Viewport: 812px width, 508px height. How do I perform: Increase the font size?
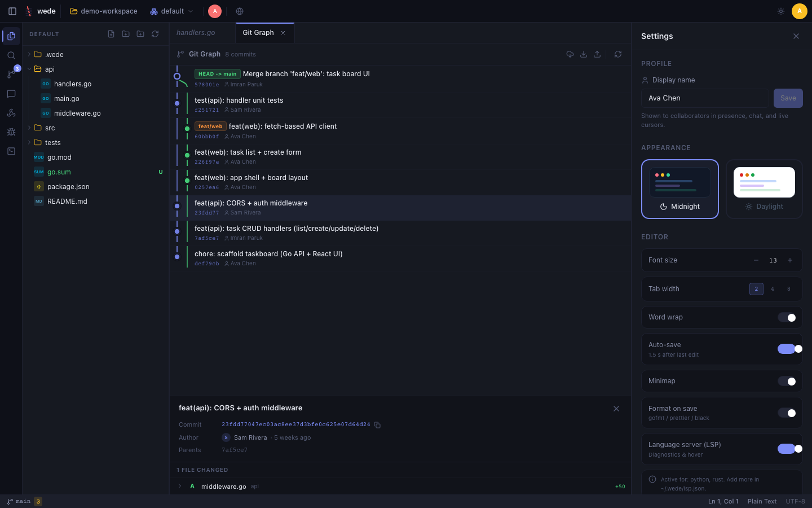click(790, 260)
